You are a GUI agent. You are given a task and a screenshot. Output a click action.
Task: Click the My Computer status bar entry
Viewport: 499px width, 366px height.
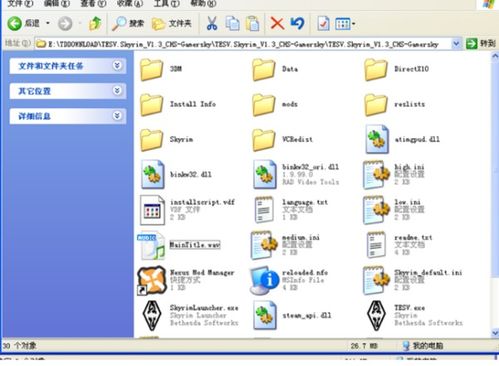click(422, 346)
